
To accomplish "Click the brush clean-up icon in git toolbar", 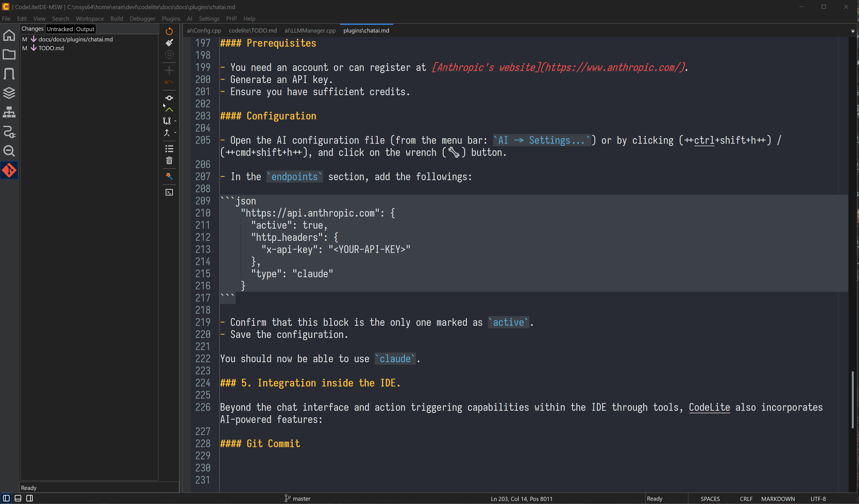I will coord(169,42).
